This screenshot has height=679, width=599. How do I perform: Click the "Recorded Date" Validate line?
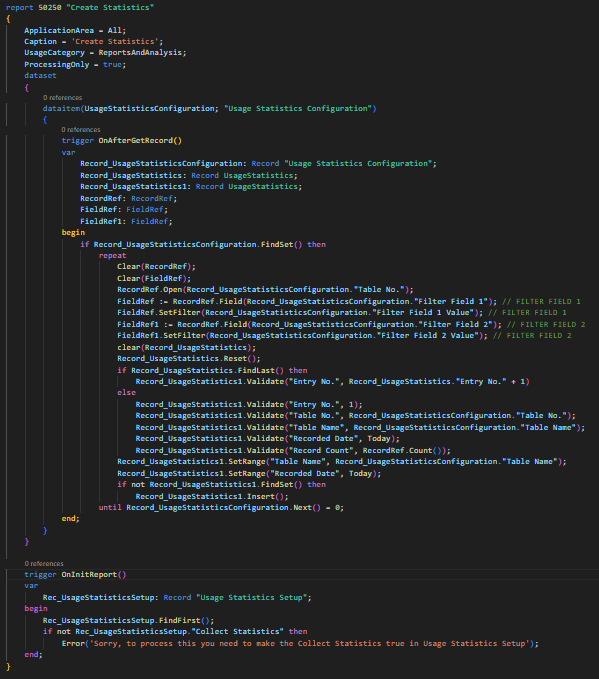click(x=267, y=439)
